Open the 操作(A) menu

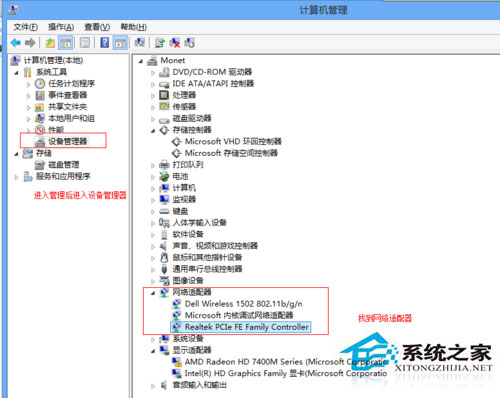[x=61, y=27]
